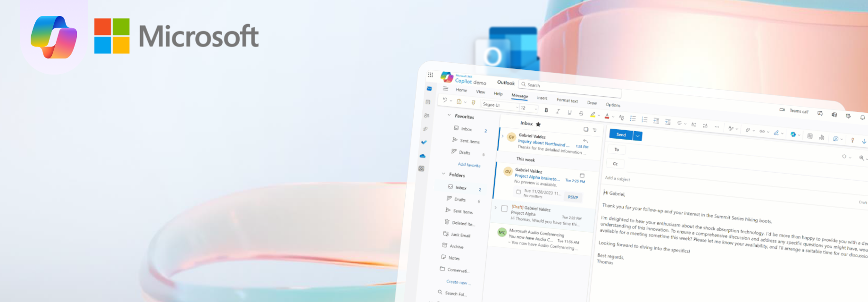
Task: Insert a numbered list
Action: (x=644, y=119)
